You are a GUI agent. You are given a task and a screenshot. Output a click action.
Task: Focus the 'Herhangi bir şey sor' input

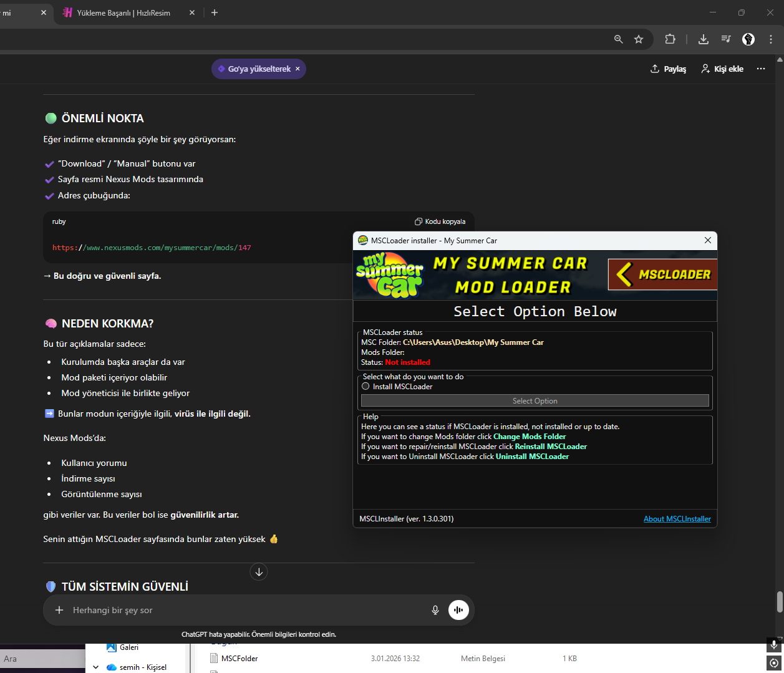pyautogui.click(x=246, y=610)
